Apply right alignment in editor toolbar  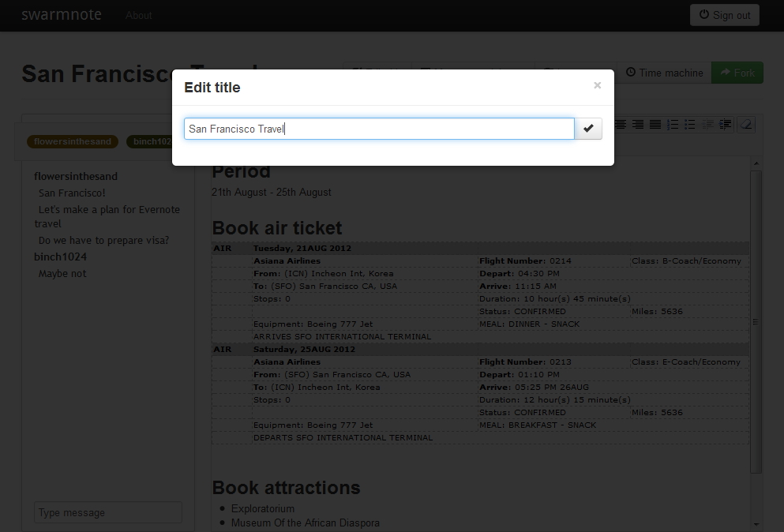(x=637, y=125)
